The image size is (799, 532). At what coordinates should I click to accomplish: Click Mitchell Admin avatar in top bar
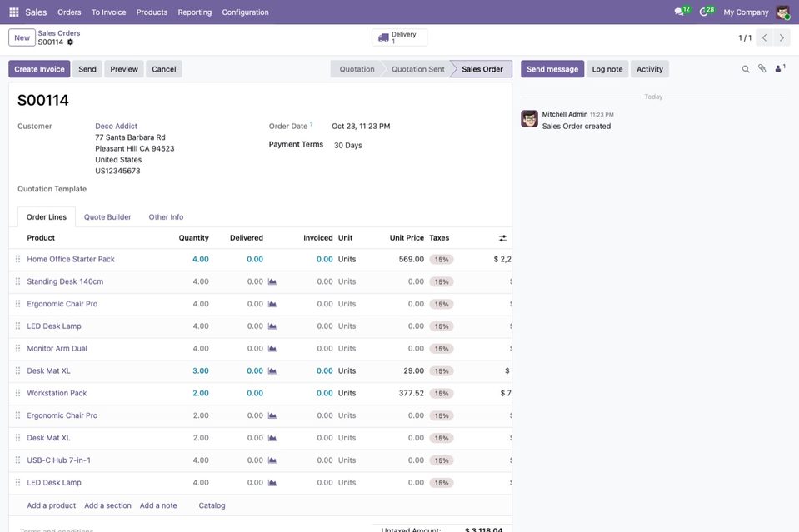(782, 12)
